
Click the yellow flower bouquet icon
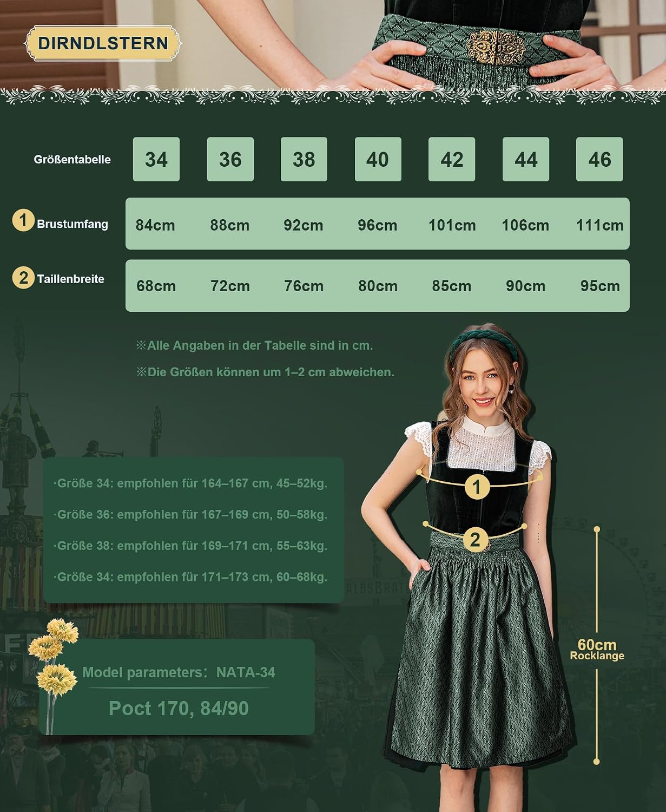53,677
